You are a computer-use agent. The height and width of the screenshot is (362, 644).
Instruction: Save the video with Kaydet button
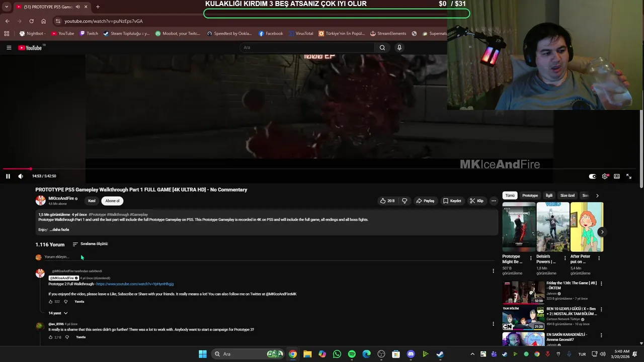click(452, 201)
